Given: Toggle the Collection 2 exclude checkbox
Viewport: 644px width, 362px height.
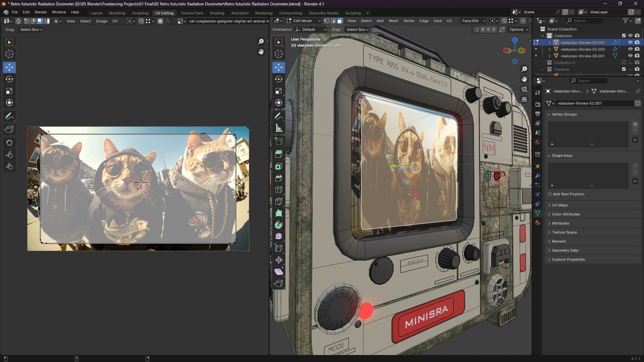Looking at the screenshot, I should [624, 63].
